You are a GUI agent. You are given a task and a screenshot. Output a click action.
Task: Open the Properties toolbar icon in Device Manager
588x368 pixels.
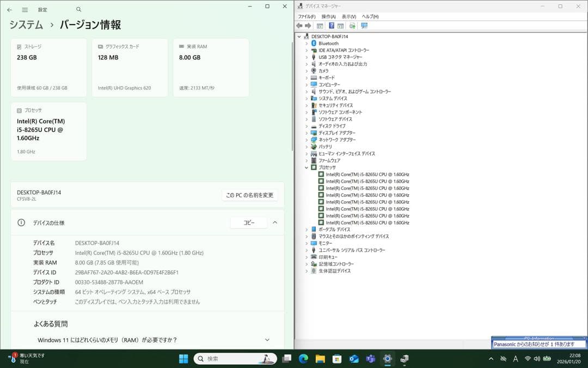(x=341, y=25)
